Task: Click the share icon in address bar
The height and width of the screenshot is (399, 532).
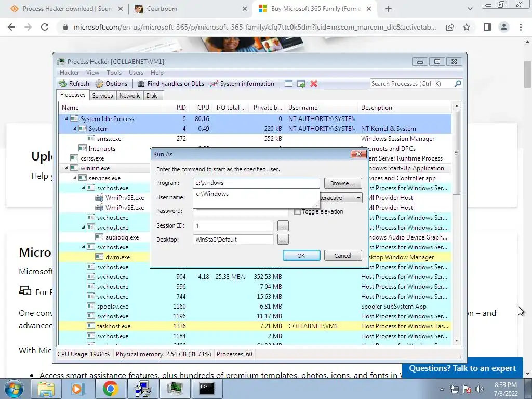Action: (x=450, y=27)
